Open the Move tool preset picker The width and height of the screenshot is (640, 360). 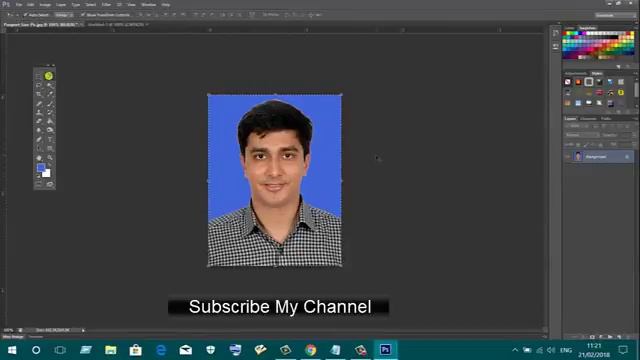point(11,15)
